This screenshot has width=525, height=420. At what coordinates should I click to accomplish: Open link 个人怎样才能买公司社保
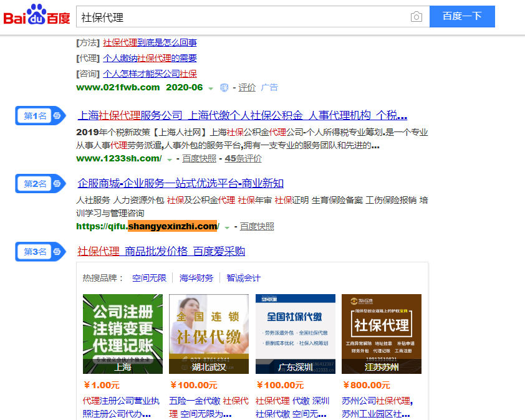click(x=150, y=74)
